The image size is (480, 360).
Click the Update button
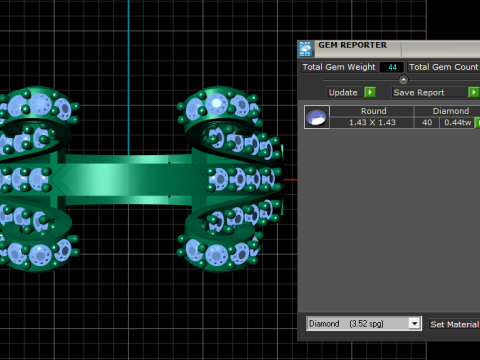[x=343, y=93]
